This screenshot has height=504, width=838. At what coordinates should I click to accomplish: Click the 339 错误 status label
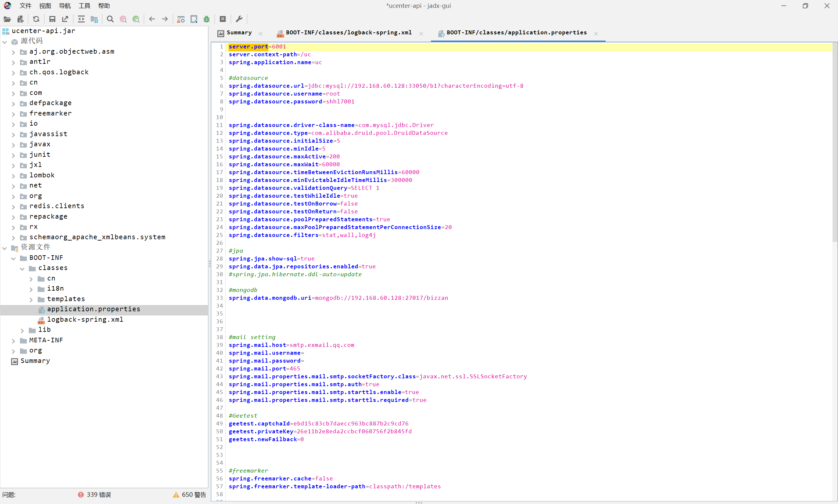99,495
